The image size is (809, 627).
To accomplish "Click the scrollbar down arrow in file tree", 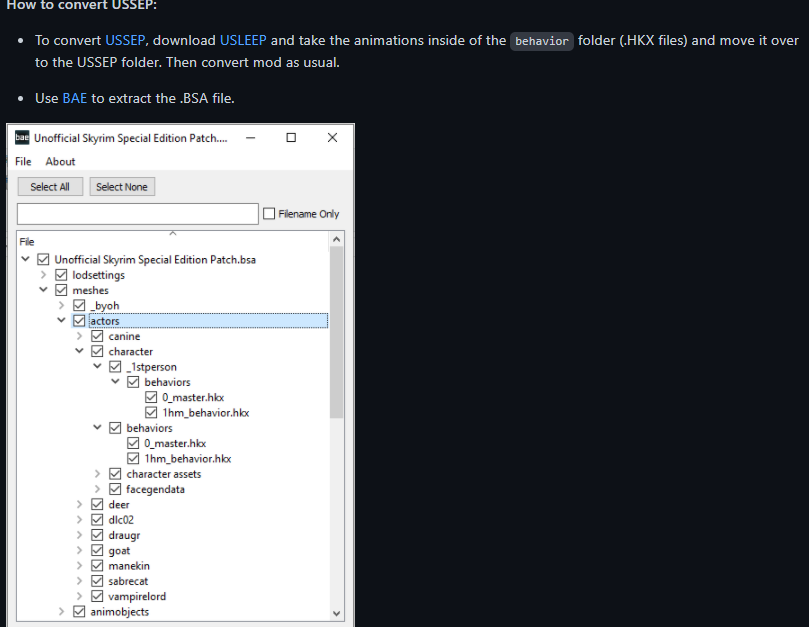I will [336, 614].
